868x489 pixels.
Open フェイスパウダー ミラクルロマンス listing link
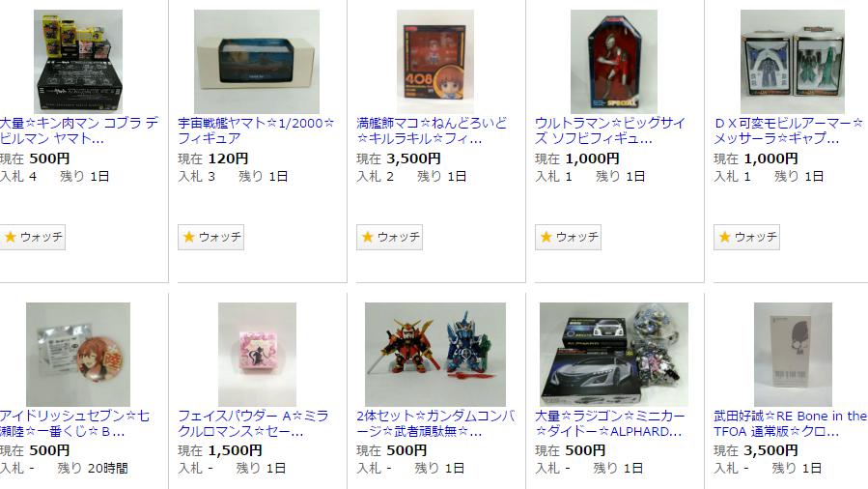254,423
